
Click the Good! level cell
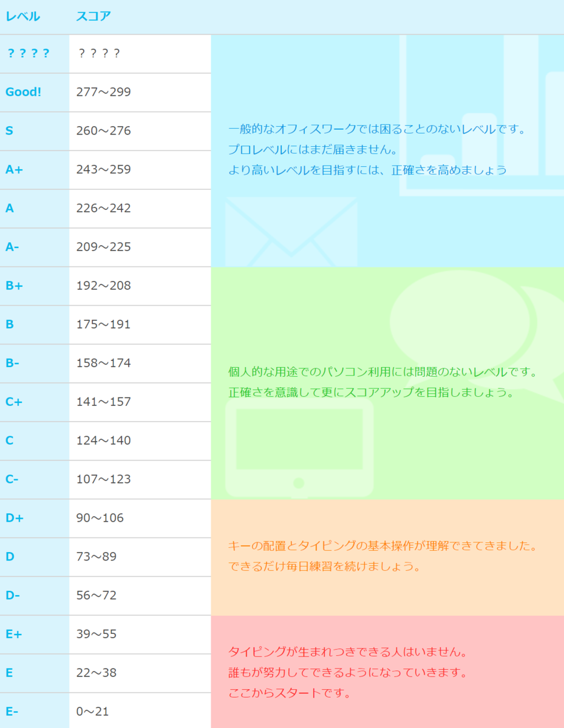tap(35, 93)
